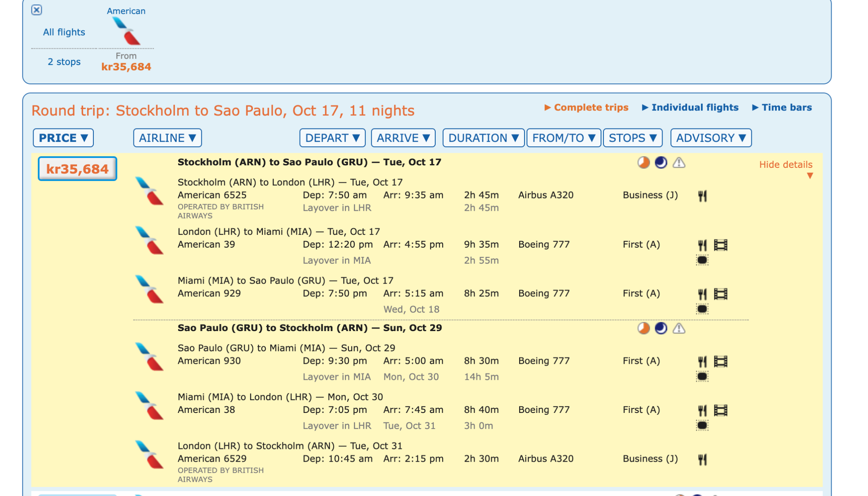Image resolution: width=868 pixels, height=496 pixels.
Task: Click the meal icon for American 6529
Action: pos(702,459)
